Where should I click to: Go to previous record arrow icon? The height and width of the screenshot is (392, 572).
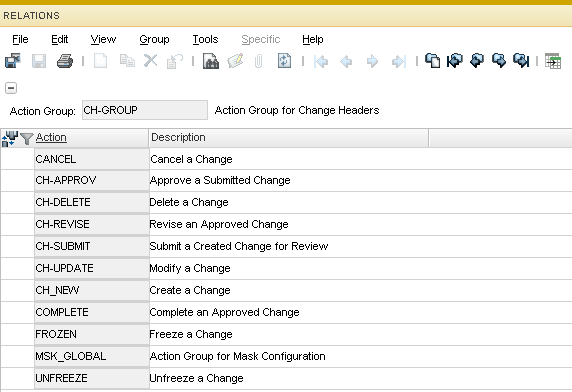[x=346, y=61]
